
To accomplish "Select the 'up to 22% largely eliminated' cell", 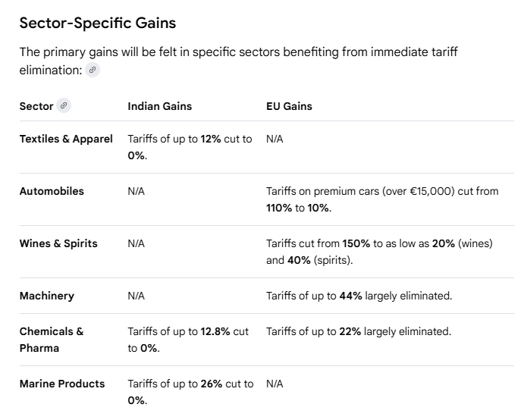I will click(x=358, y=331).
